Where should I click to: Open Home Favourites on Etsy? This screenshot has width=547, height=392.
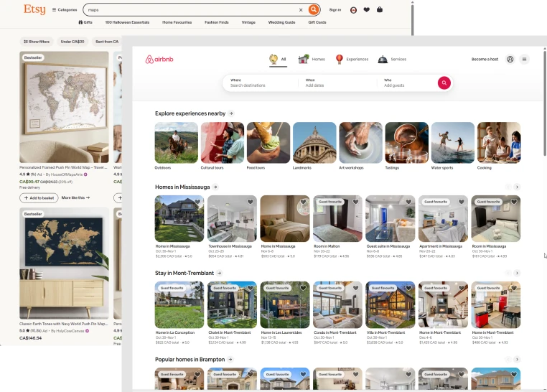177,22
